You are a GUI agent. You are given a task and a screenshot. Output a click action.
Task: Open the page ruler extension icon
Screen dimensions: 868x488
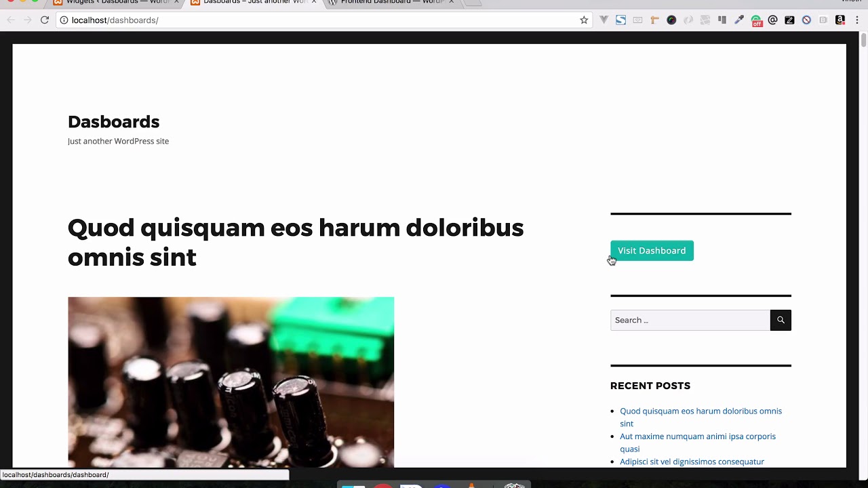click(x=654, y=20)
